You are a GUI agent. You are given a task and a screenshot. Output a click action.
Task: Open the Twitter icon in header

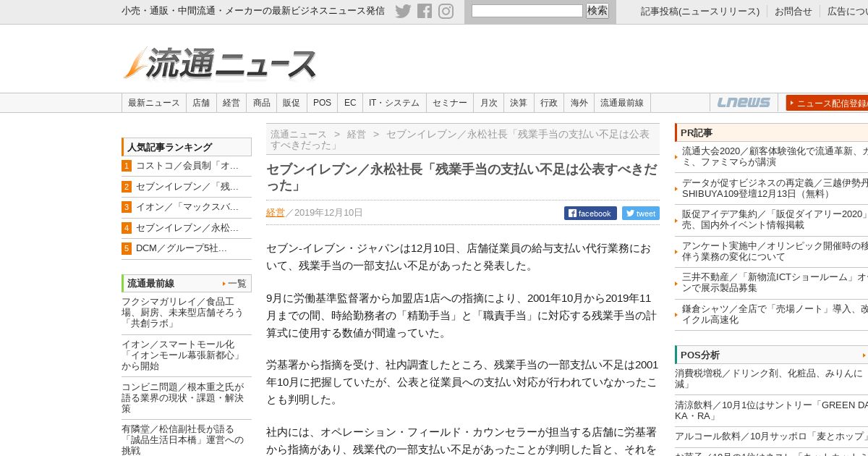[x=403, y=11]
